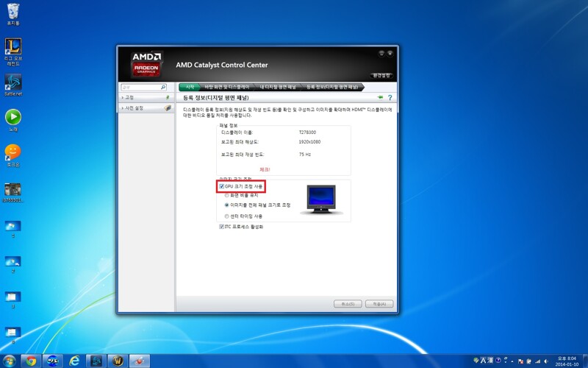The height and width of the screenshot is (368, 588).
Task: Click the display name value 'T278300'
Action: (x=307, y=132)
